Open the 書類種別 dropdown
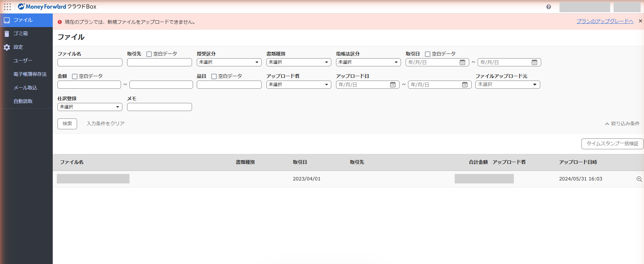Image resolution: width=644 pixels, height=264 pixels. pos(299,62)
